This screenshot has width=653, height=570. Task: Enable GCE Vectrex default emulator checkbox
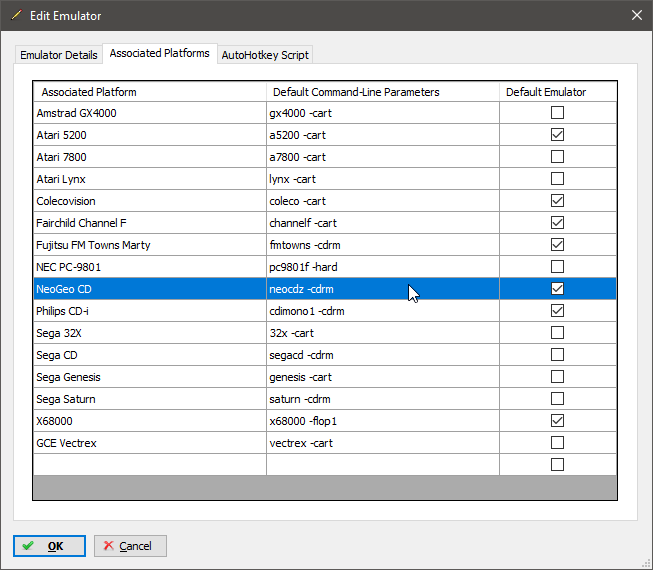557,443
